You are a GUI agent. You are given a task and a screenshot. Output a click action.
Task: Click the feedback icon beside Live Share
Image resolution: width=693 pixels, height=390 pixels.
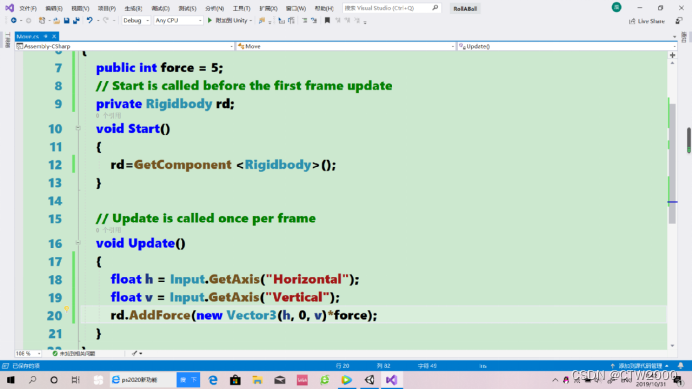[x=678, y=21]
